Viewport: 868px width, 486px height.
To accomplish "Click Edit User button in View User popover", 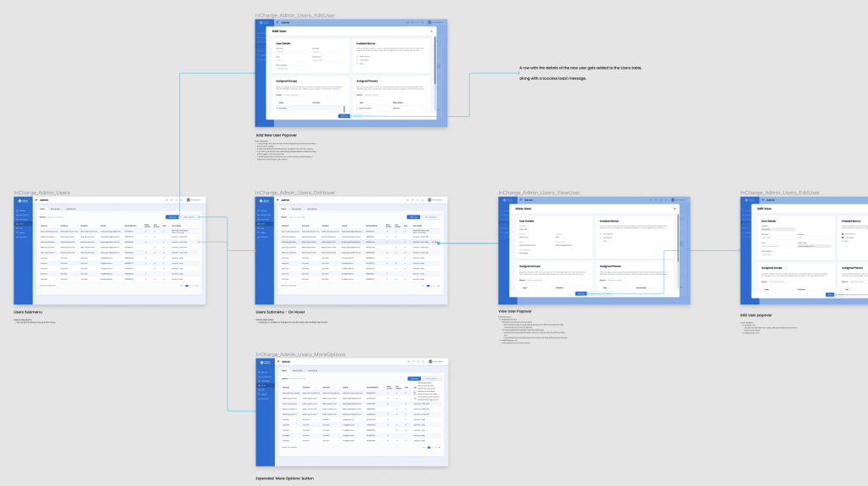I will pyautogui.click(x=583, y=293).
